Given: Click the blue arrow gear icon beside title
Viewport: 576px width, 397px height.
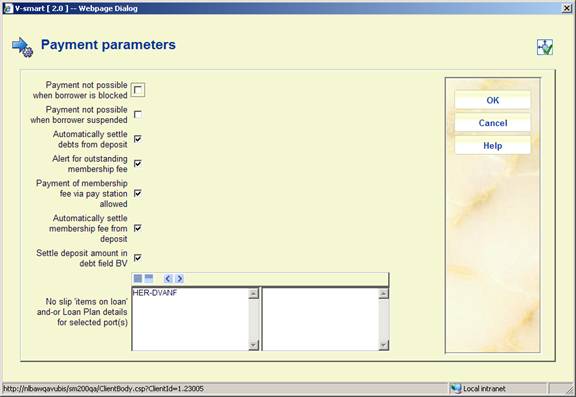Looking at the screenshot, I should coord(22,47).
